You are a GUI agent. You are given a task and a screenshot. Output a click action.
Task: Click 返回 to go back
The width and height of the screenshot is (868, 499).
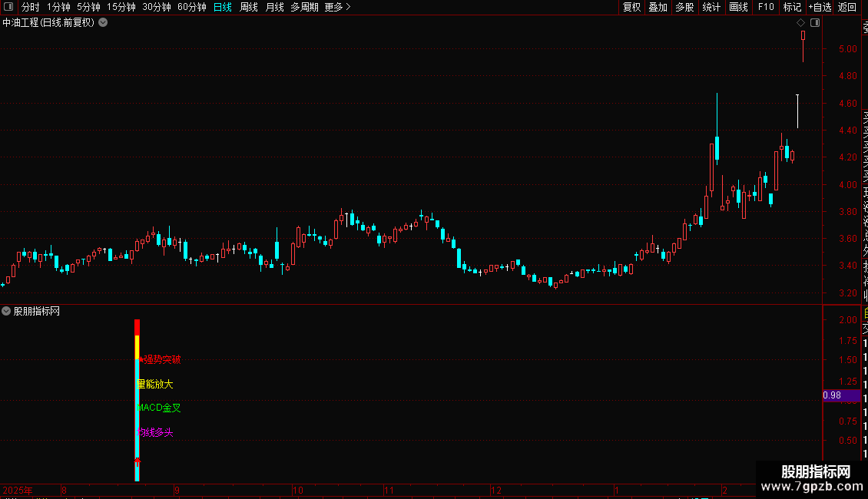click(x=847, y=7)
